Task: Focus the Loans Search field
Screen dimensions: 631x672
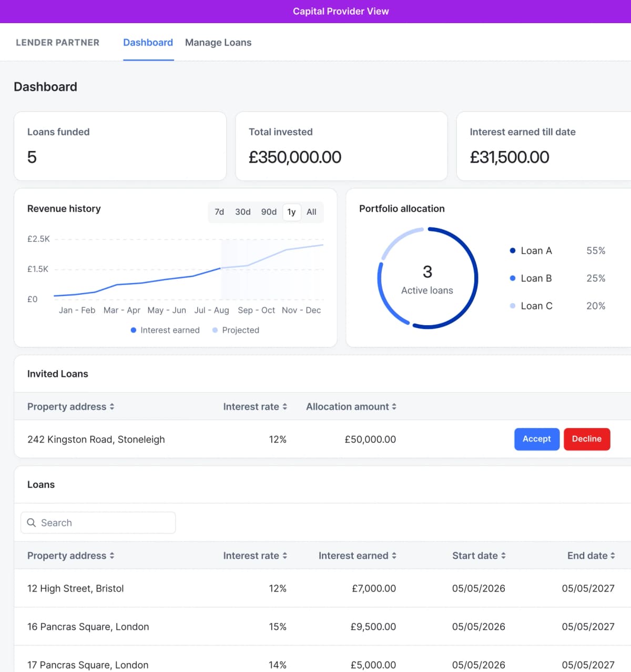Action: point(98,523)
